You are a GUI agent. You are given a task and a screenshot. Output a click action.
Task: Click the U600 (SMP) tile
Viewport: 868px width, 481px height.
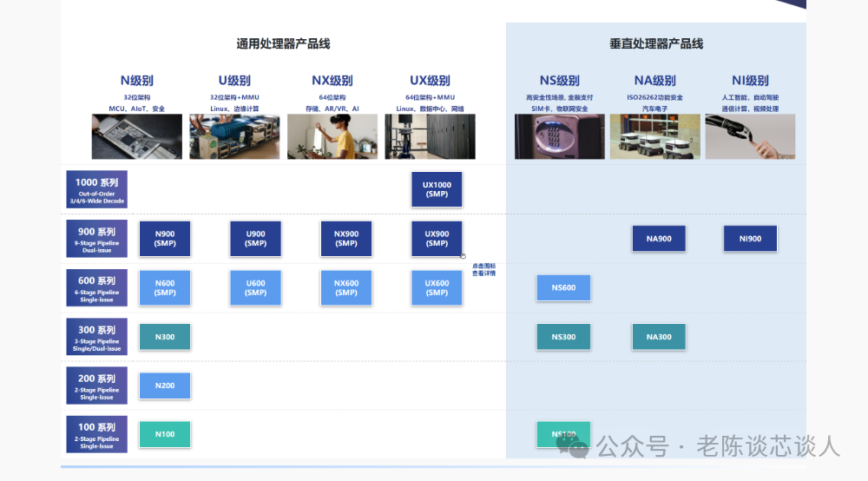pos(256,288)
